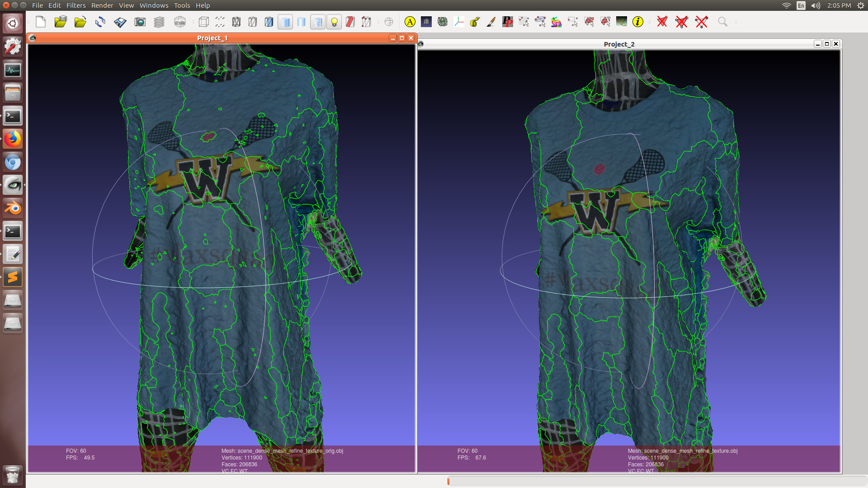Image resolution: width=868 pixels, height=488 pixels.
Task: Activate the measuring tape tool
Action: [x=475, y=21]
